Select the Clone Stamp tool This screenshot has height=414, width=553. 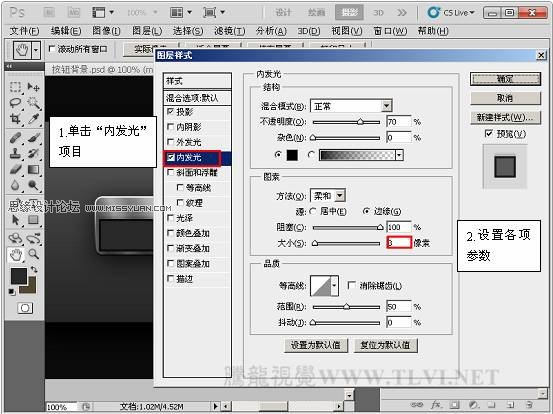15,153
